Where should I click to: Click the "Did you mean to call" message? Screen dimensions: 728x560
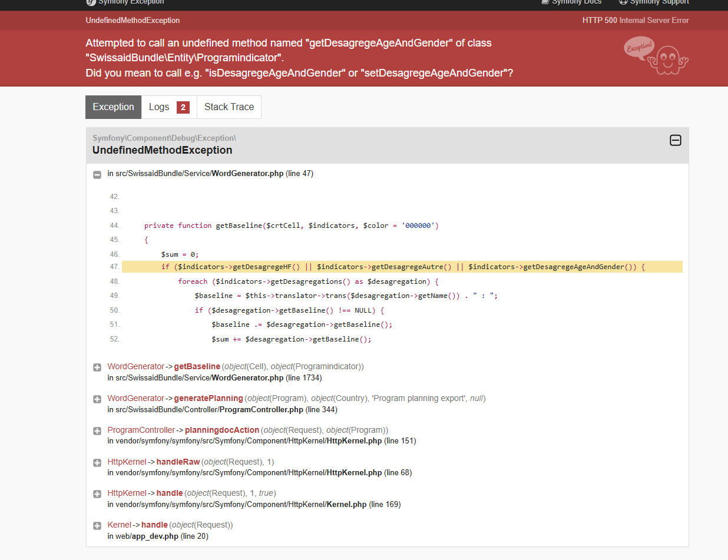[x=299, y=73]
